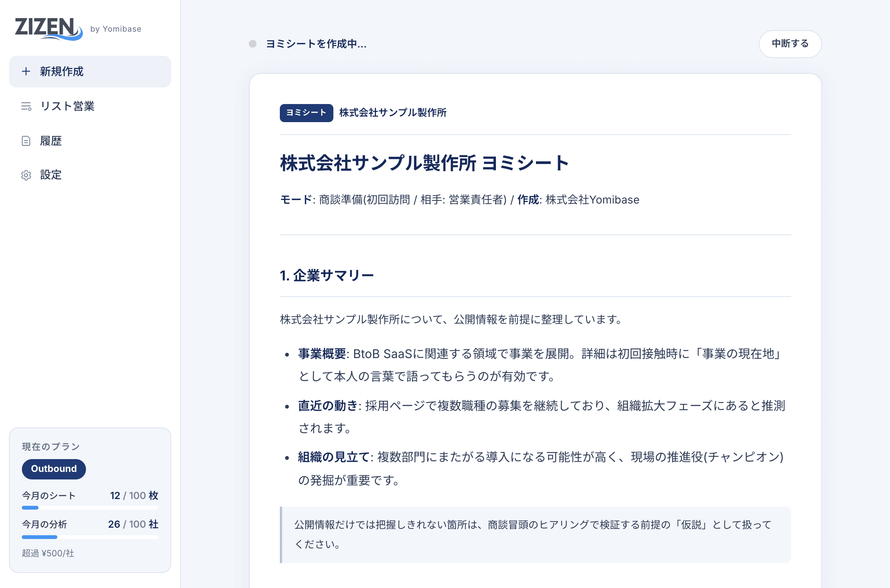The height and width of the screenshot is (588, 890).
Task: Click the 今月の分析 progress bar
Action: pyautogui.click(x=90, y=537)
